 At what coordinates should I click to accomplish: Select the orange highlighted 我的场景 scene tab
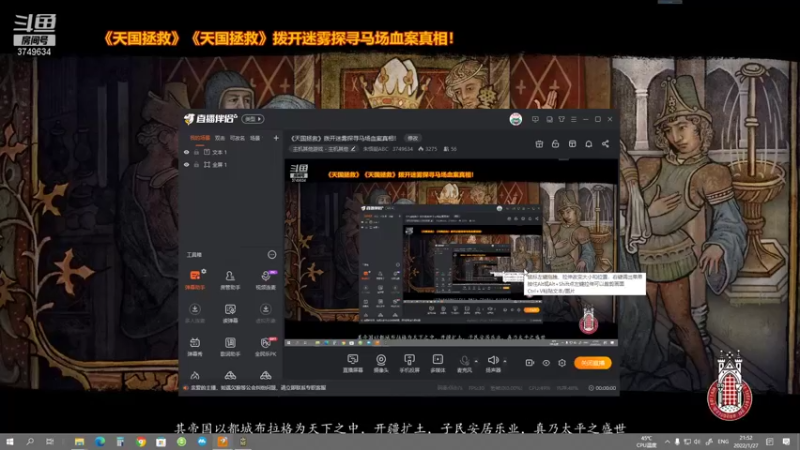(x=199, y=138)
